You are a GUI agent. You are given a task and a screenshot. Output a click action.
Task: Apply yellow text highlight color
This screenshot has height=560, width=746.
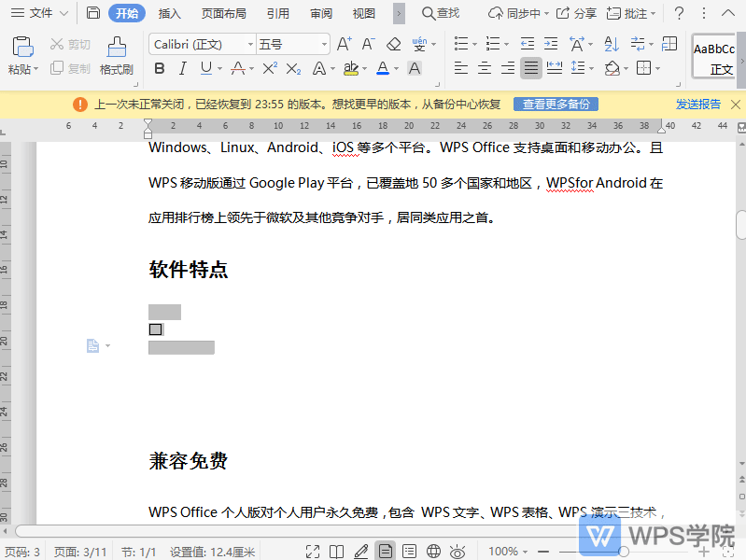[x=351, y=68]
